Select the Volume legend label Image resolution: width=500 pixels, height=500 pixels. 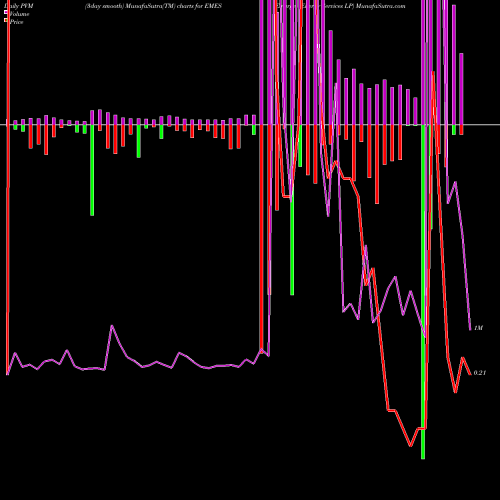pos(19,14)
